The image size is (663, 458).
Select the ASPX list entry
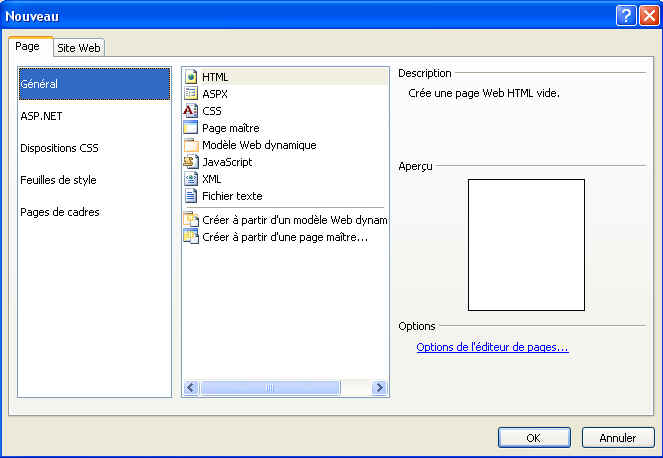click(285, 93)
